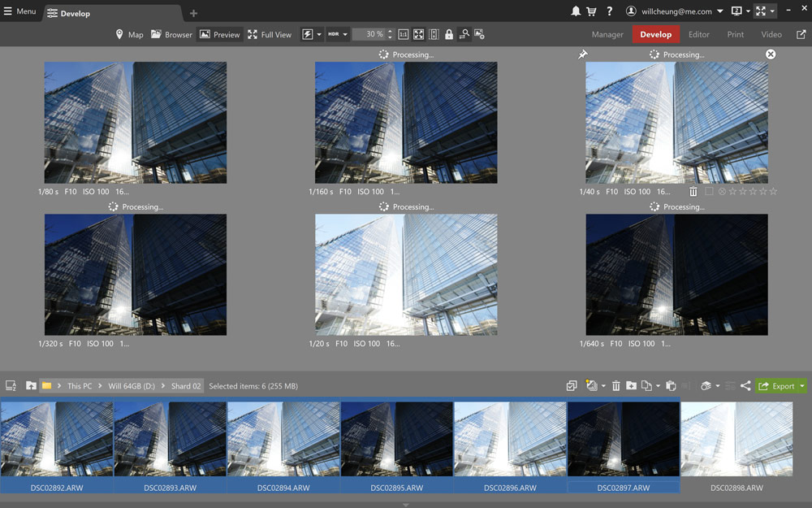Switch to Full View mode
Screen dimensions: 812x508
[x=270, y=34]
